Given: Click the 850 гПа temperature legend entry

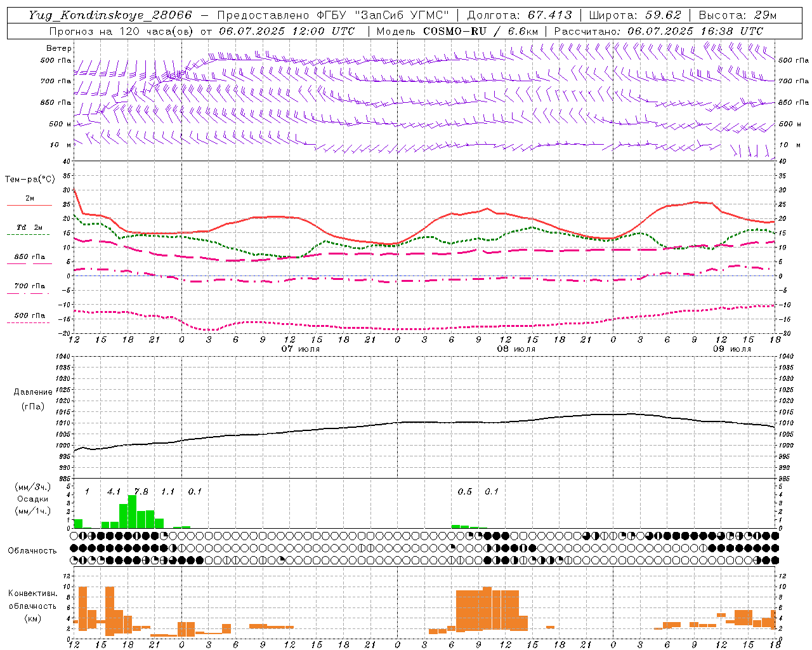Looking at the screenshot, I should coord(30,257).
